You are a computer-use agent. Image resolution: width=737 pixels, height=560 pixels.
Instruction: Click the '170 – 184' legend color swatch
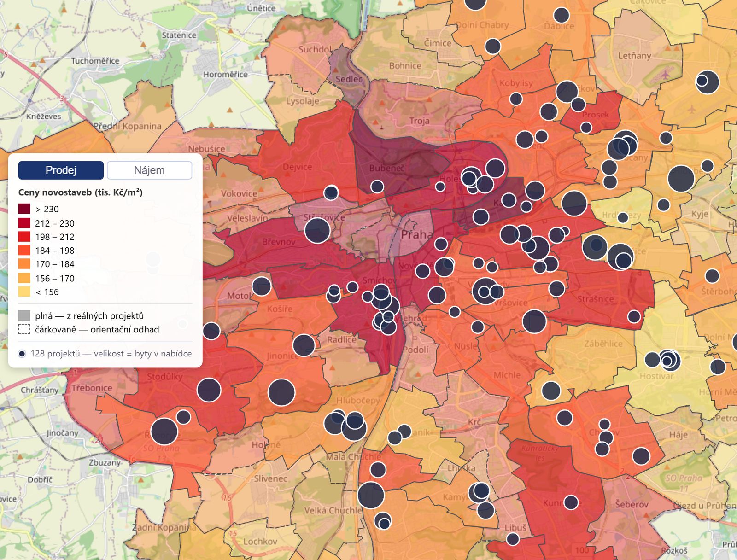click(x=24, y=264)
